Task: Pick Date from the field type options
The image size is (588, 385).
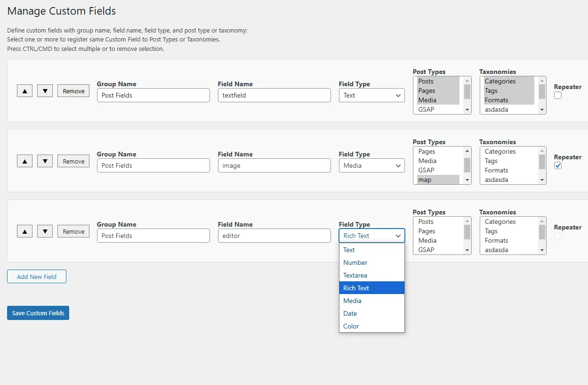Action: [350, 313]
